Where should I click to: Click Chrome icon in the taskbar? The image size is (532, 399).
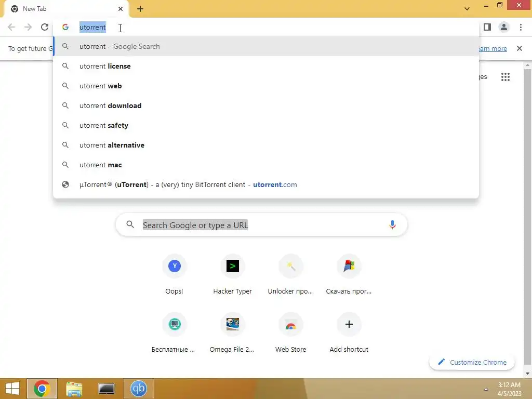(42, 389)
